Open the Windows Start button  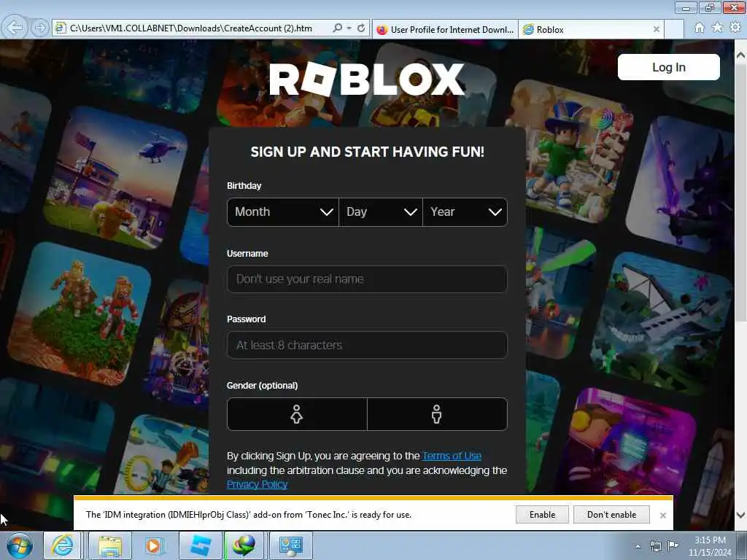(20, 545)
